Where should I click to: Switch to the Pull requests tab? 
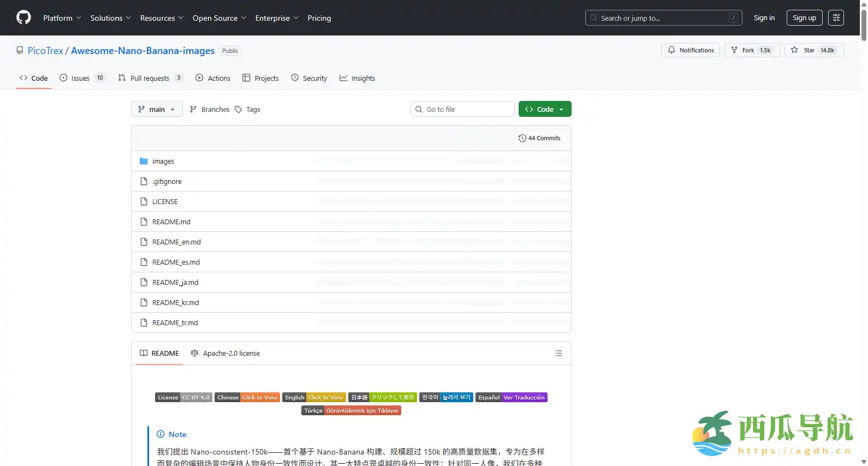coord(150,79)
